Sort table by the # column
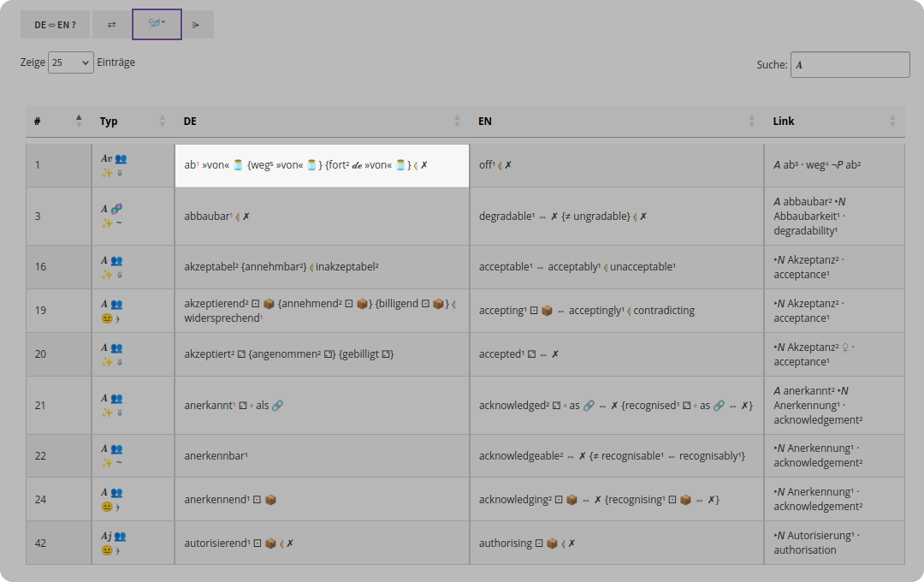The height and width of the screenshot is (582, 924). coord(58,122)
